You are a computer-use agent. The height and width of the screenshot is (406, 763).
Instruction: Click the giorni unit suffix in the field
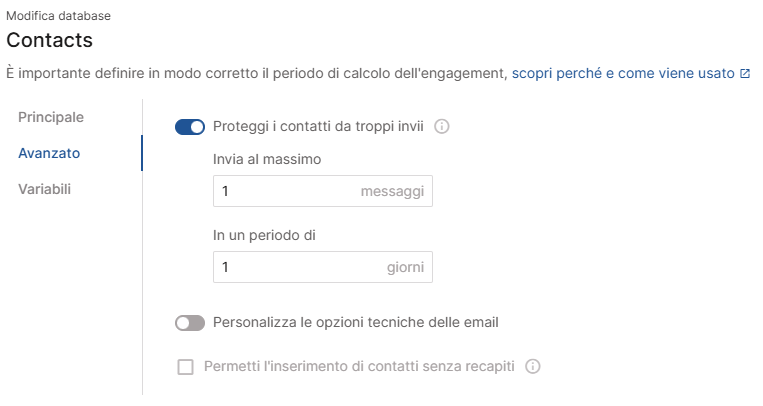405,267
